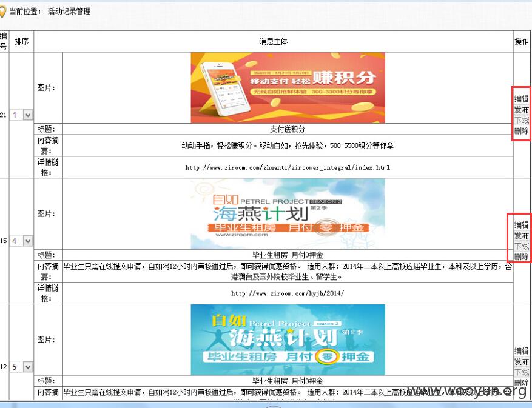Click the hyjh/2014 link text
This screenshot has height=408, width=532.
[x=288, y=293]
